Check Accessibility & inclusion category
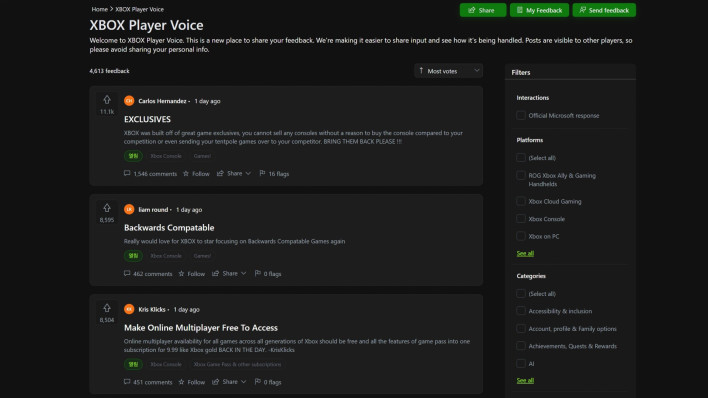Screen dimensions: 708x398 point(521,311)
